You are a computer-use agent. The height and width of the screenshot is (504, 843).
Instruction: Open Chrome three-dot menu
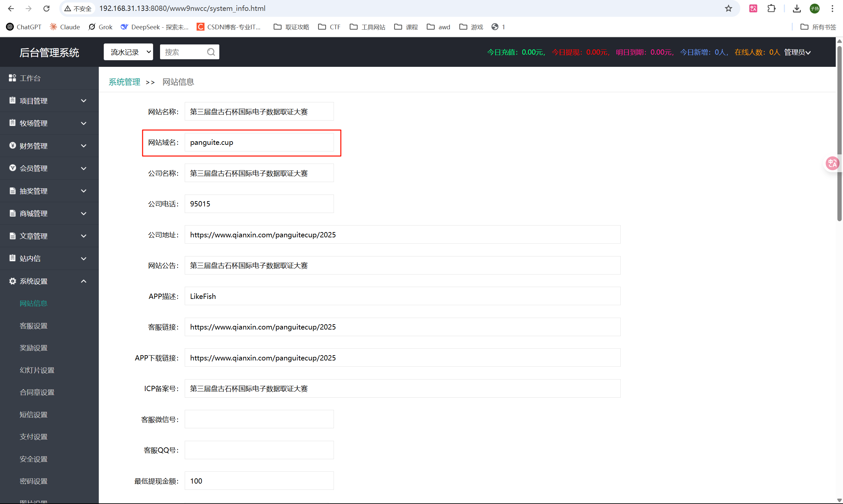click(832, 9)
